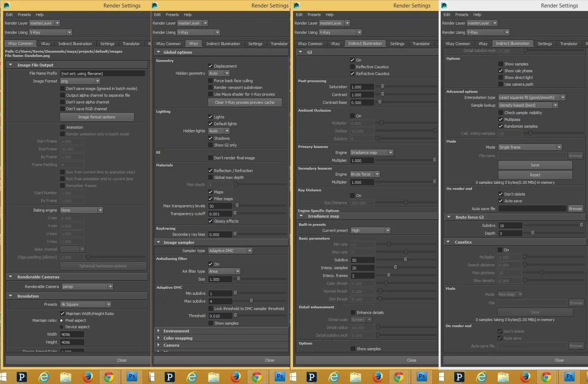Click Photoshop icon below the Brute force GI window

tap(569, 377)
